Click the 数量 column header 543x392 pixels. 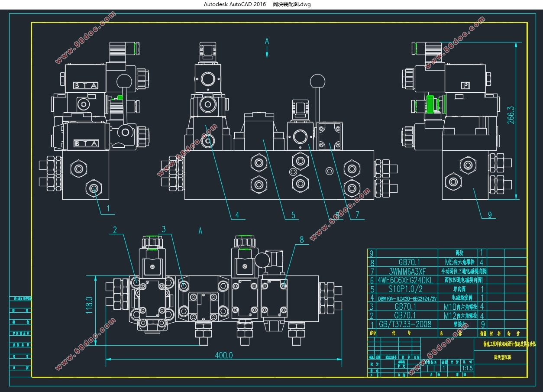(x=482, y=334)
